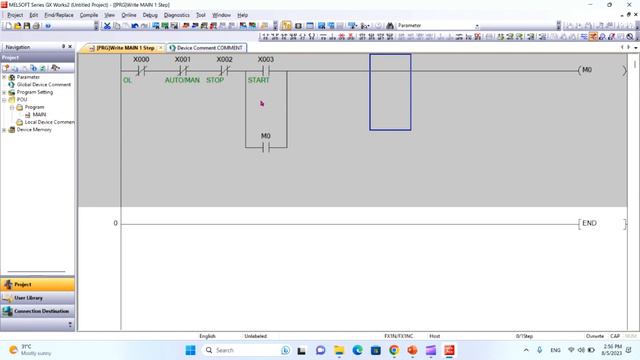The width and height of the screenshot is (640, 360).
Task: Open the tab list dropdown arrow
Action: coord(636,48)
